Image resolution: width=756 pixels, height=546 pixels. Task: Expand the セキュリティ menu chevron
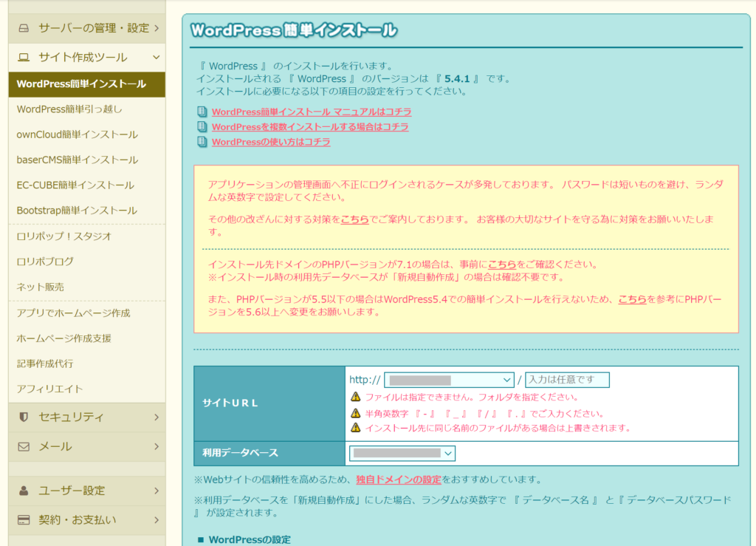(x=156, y=417)
